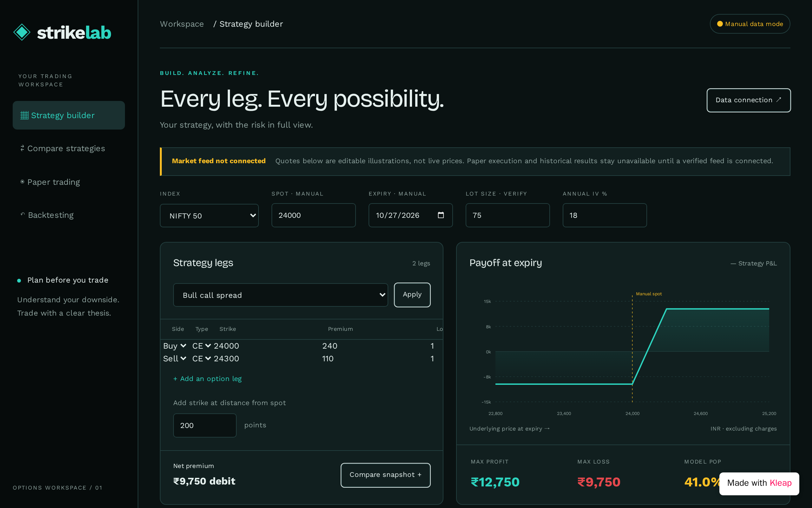Click the 200 points distance field
The image size is (812, 508).
pos(205,425)
